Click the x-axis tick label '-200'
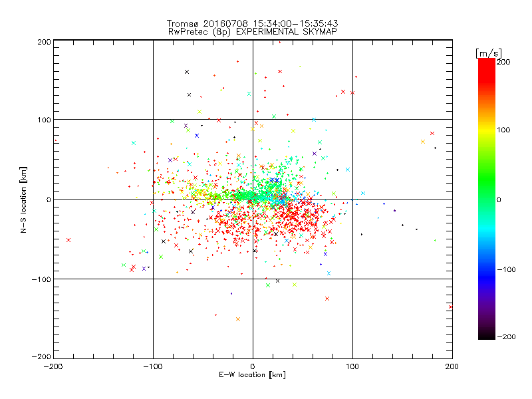The width and height of the screenshot is (532, 399). click(53, 366)
